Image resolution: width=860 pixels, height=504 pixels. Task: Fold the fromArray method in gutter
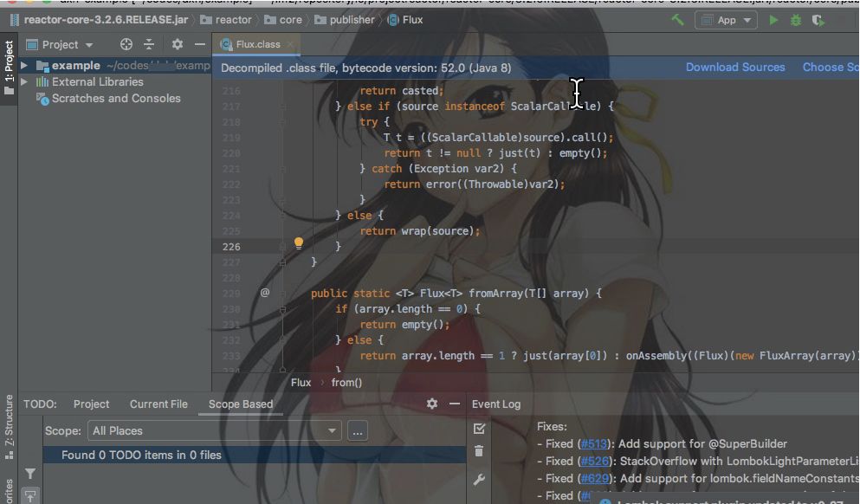pyautogui.click(x=282, y=293)
